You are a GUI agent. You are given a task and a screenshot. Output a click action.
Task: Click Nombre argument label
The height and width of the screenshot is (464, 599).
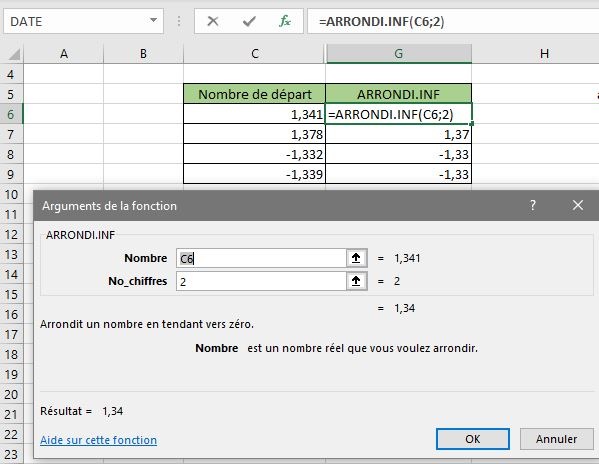point(146,258)
